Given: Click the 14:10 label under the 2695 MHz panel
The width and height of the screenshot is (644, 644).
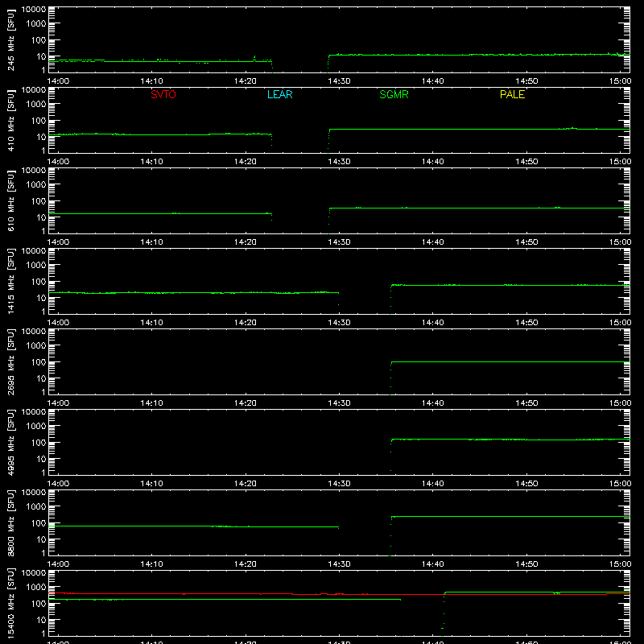Looking at the screenshot, I should pyautogui.click(x=151, y=403).
